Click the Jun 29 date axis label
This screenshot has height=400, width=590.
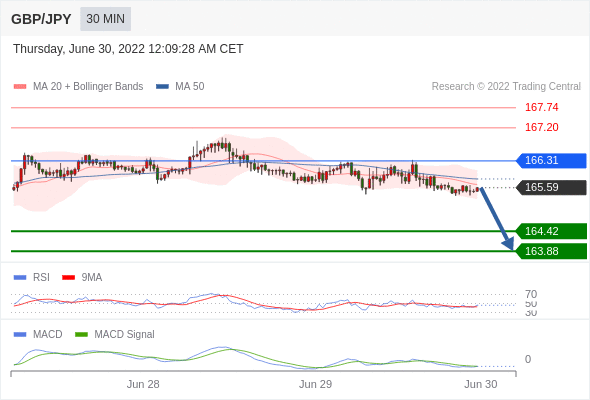point(315,384)
